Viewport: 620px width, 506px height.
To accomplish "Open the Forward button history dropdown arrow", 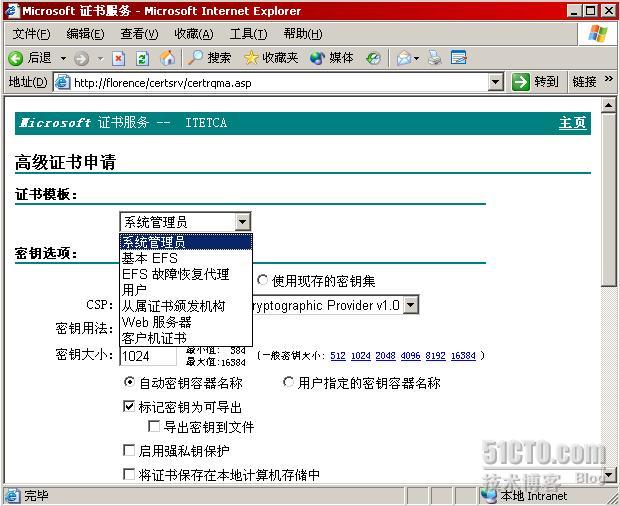I will pyautogui.click(x=100, y=59).
